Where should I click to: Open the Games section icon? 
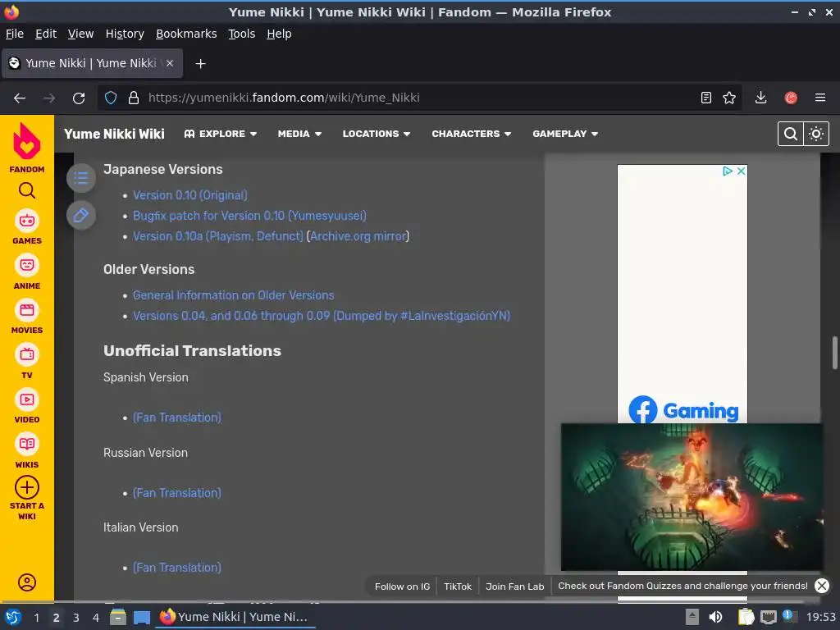pyautogui.click(x=27, y=221)
